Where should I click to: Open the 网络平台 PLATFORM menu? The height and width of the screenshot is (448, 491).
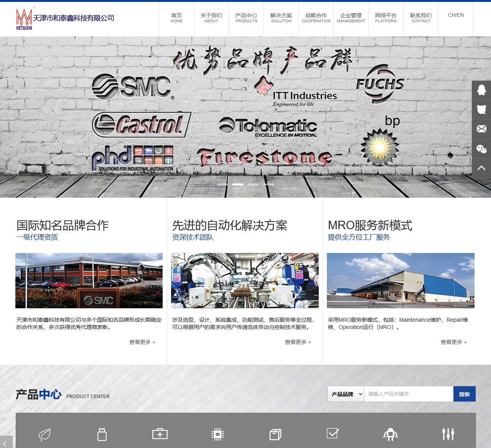386,18
